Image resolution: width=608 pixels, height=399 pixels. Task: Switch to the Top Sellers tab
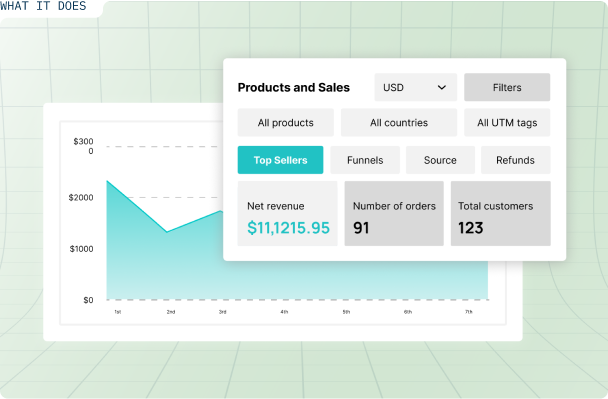(x=280, y=160)
